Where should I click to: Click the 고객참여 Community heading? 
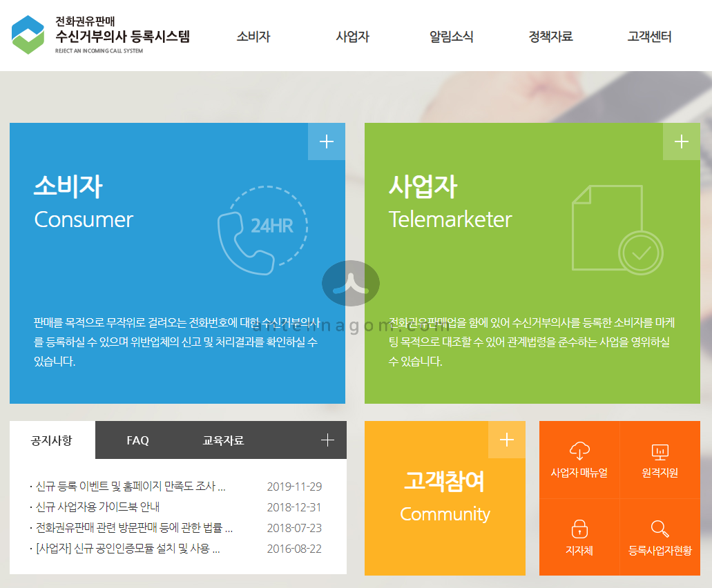445,496
